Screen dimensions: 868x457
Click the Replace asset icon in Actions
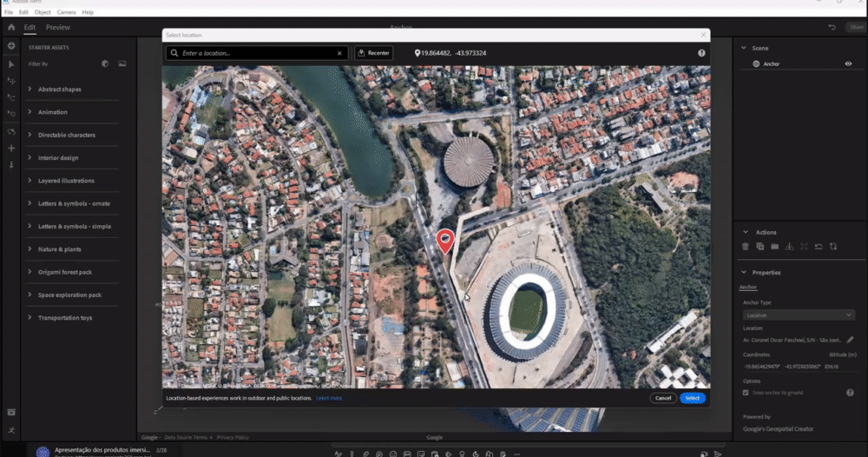[833, 247]
